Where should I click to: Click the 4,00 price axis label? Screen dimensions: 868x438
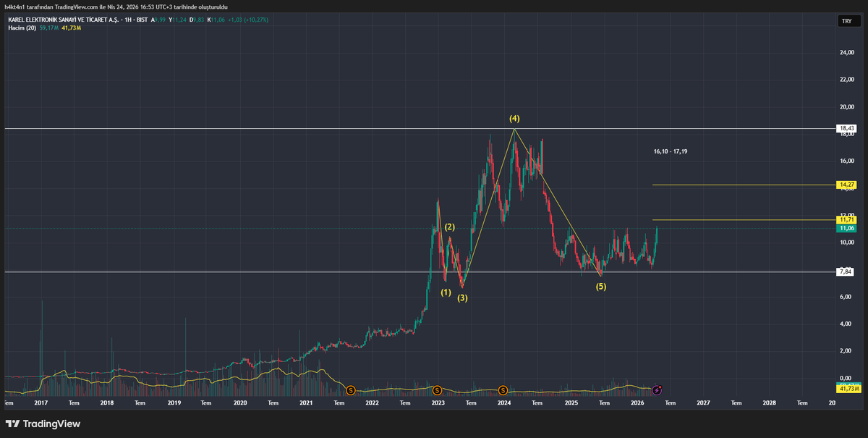pos(846,324)
